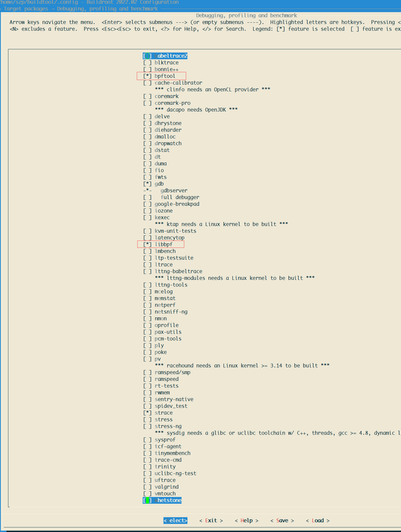Viewport: 401px width, 532px height.
Task: Select the dt entry
Action: [x=152, y=157]
